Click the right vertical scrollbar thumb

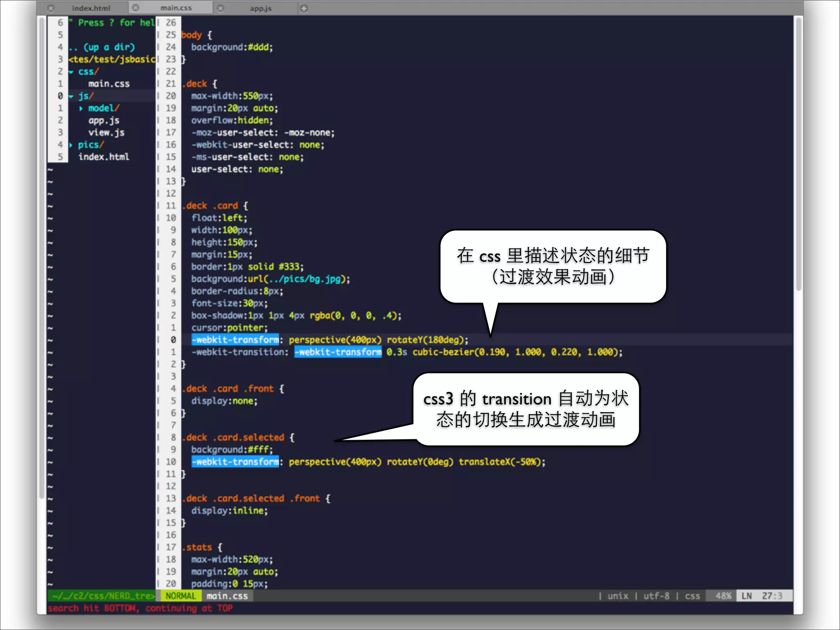799,154
